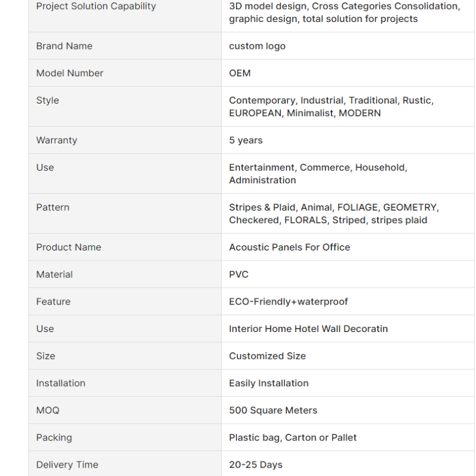
Task: Select the "Product Name" row label
Action: 68,248
